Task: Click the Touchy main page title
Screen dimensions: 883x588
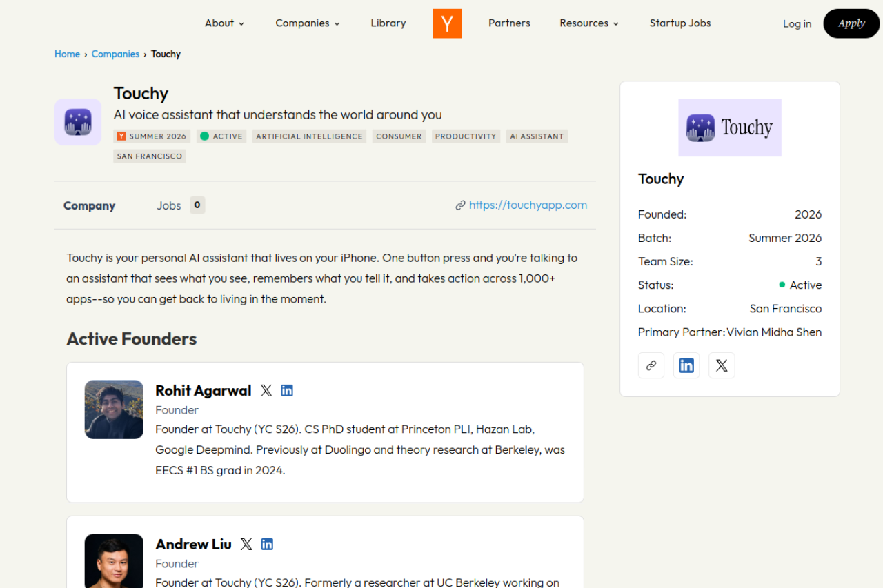Action: click(141, 94)
